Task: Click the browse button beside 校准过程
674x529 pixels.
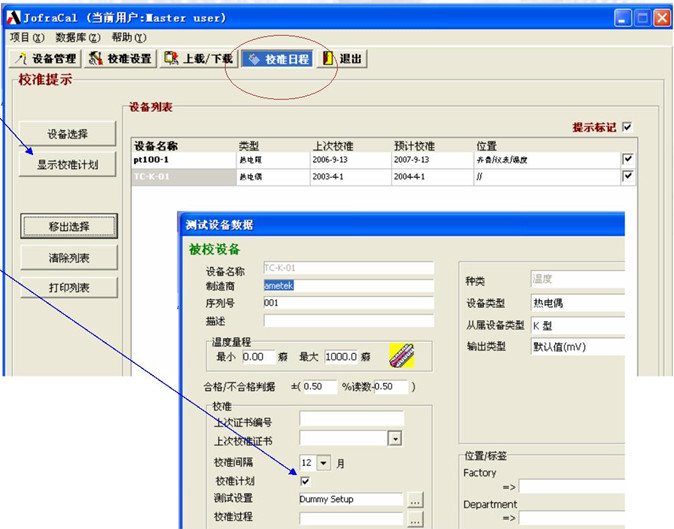Action: pyautogui.click(x=415, y=519)
